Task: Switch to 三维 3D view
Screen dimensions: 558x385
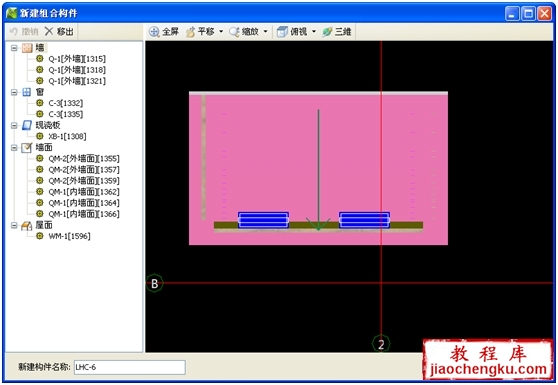Action: pyautogui.click(x=337, y=32)
